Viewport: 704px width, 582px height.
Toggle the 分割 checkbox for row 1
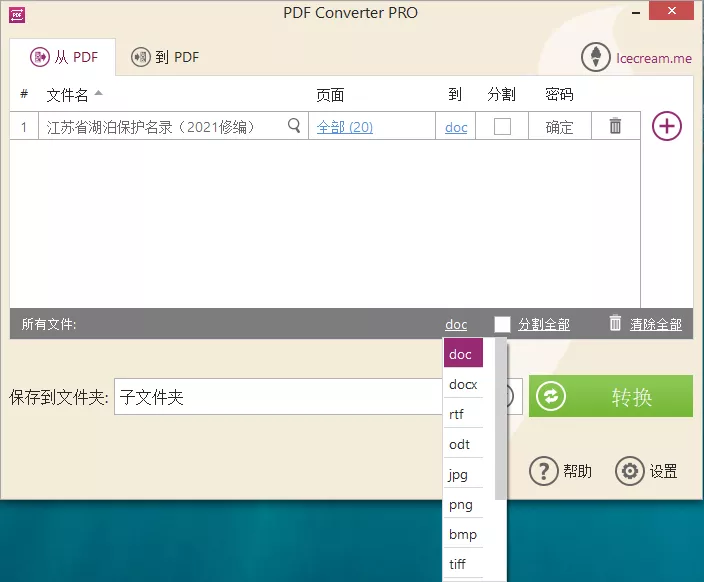coord(502,127)
